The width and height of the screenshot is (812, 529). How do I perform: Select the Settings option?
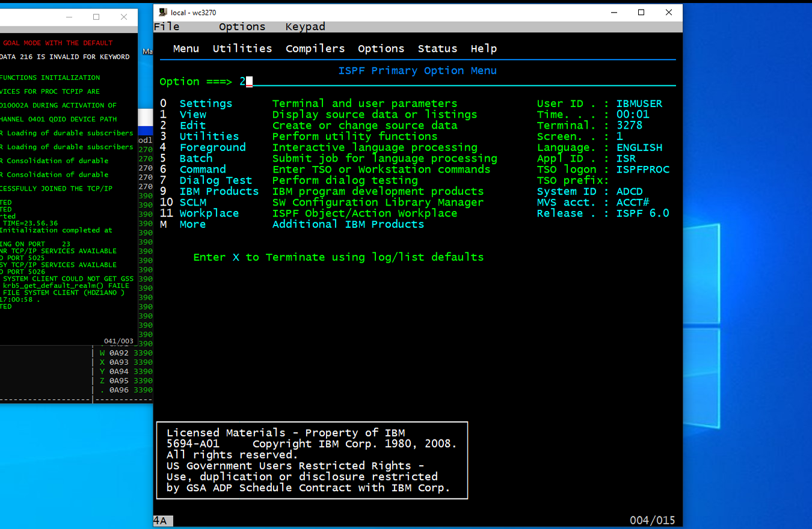pyautogui.click(x=206, y=103)
